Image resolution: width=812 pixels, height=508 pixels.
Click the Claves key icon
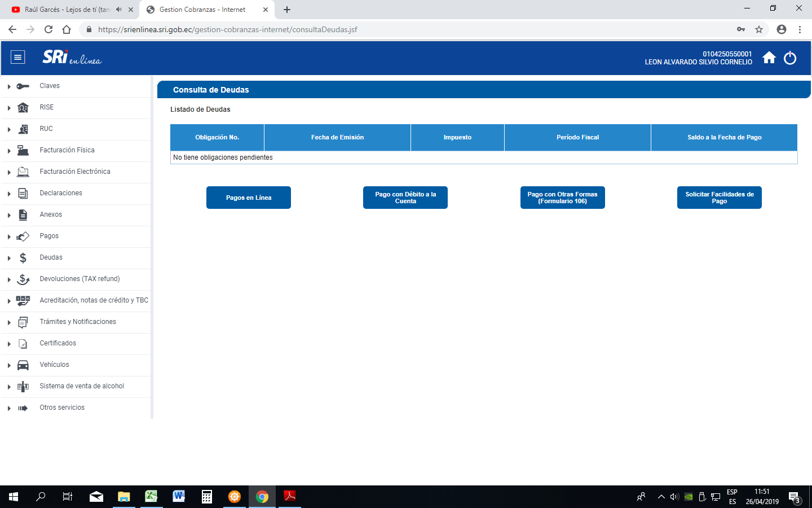click(23, 86)
